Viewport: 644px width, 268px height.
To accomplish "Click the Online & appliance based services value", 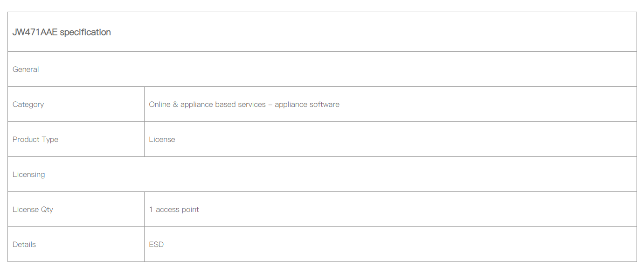I will pyautogui.click(x=244, y=105).
